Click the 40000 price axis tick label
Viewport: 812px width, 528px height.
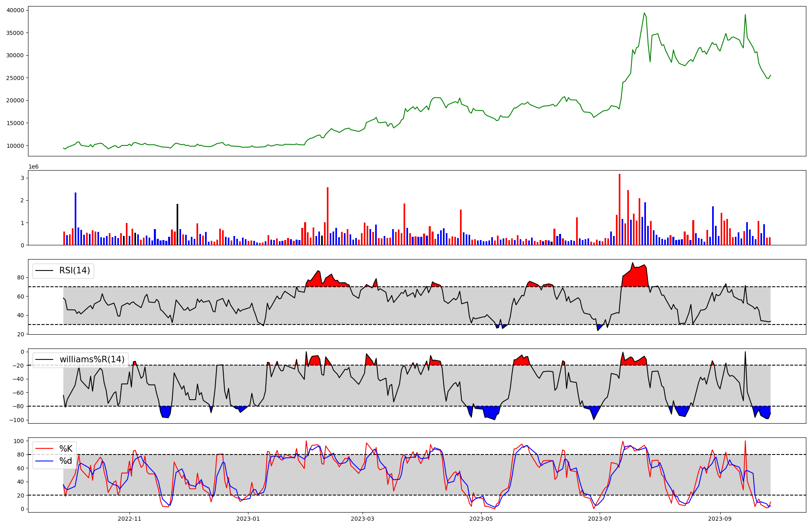click(x=15, y=10)
